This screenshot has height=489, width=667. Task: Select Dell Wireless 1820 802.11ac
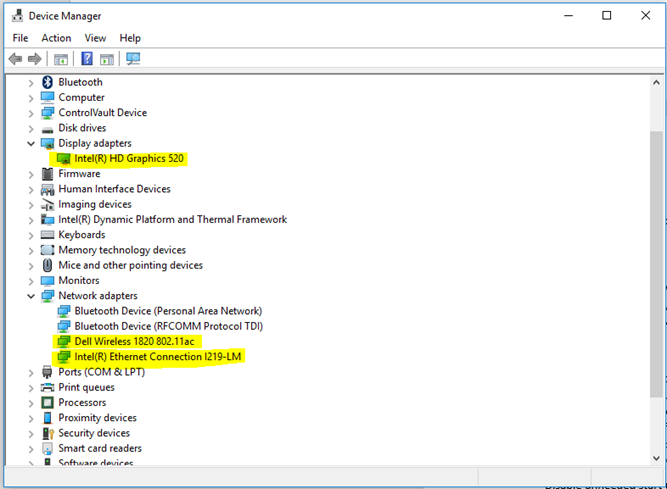[134, 341]
